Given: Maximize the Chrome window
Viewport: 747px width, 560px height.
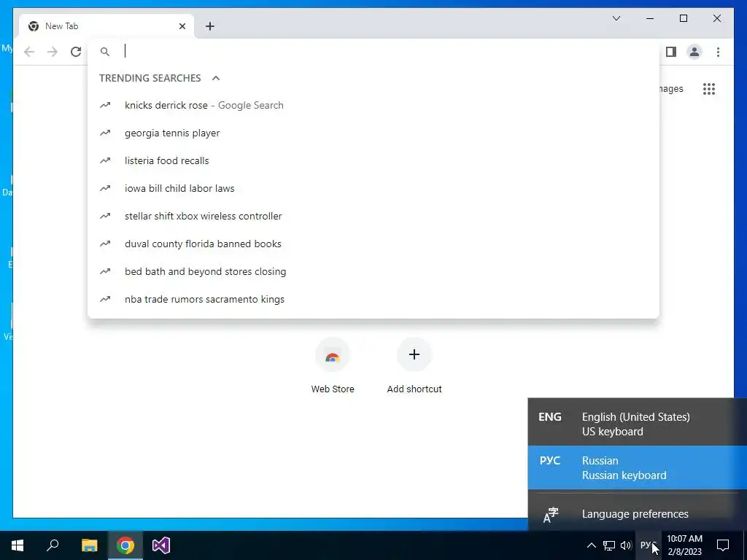Looking at the screenshot, I should 683,18.
